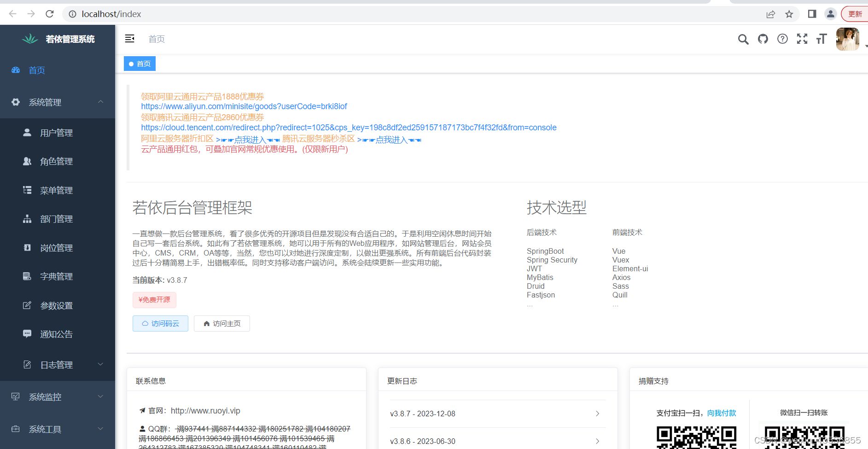
Task: Click the monitor icon beside 系统监控
Action: [16, 397]
